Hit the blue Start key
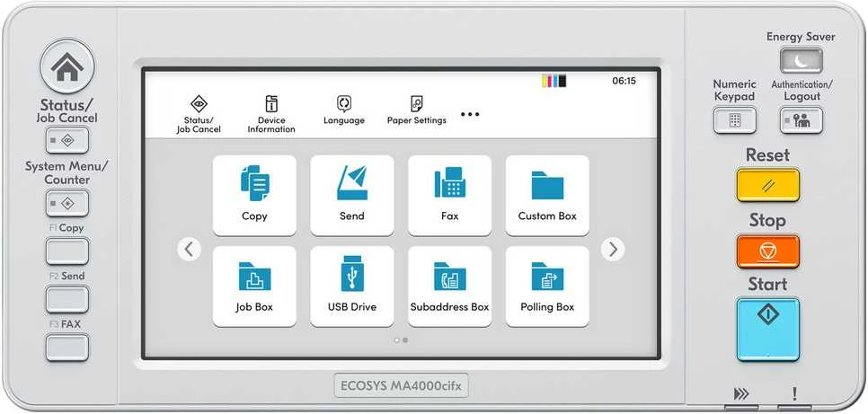Screen dimensions: 868x414 click(x=767, y=330)
